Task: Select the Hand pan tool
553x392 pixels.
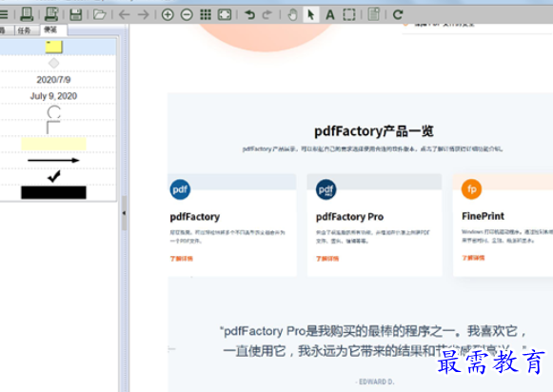Action: pyautogui.click(x=292, y=14)
